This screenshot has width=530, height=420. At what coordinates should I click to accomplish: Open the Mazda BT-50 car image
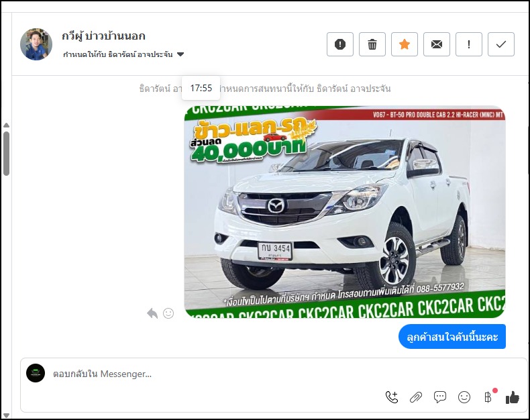pyautogui.click(x=345, y=212)
